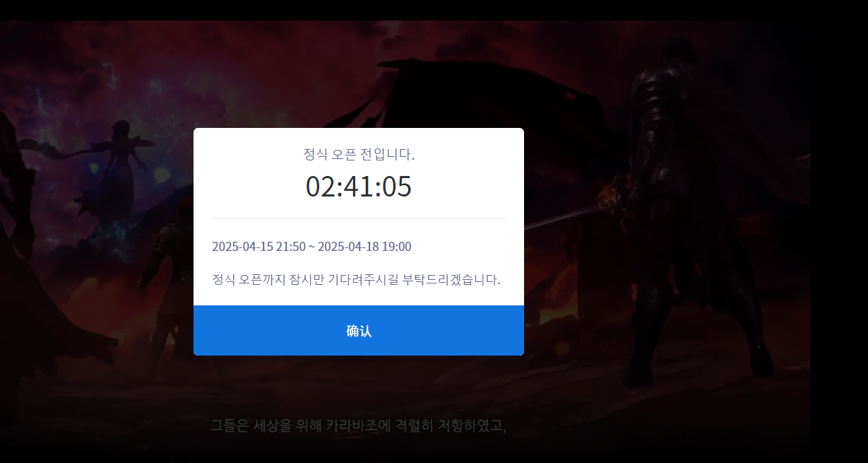Click the tilde between the two dates
868x463 pixels.
(x=311, y=247)
